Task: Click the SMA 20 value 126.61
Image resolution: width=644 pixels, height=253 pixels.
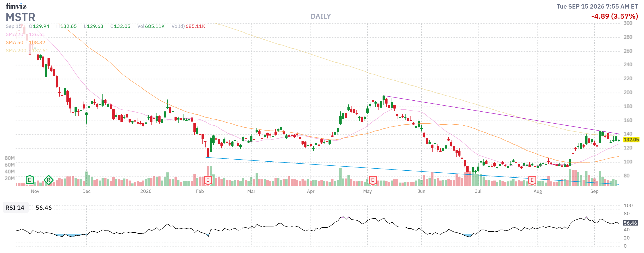Action: (37, 34)
